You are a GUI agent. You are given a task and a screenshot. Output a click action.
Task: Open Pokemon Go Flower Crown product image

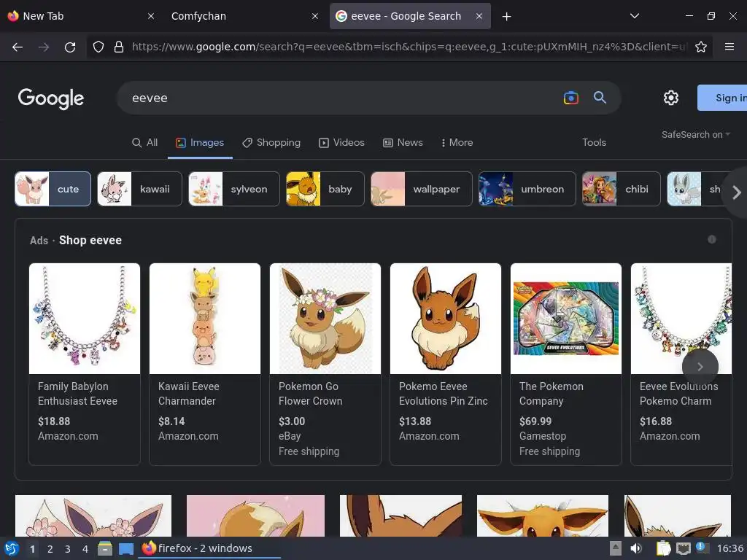point(325,319)
